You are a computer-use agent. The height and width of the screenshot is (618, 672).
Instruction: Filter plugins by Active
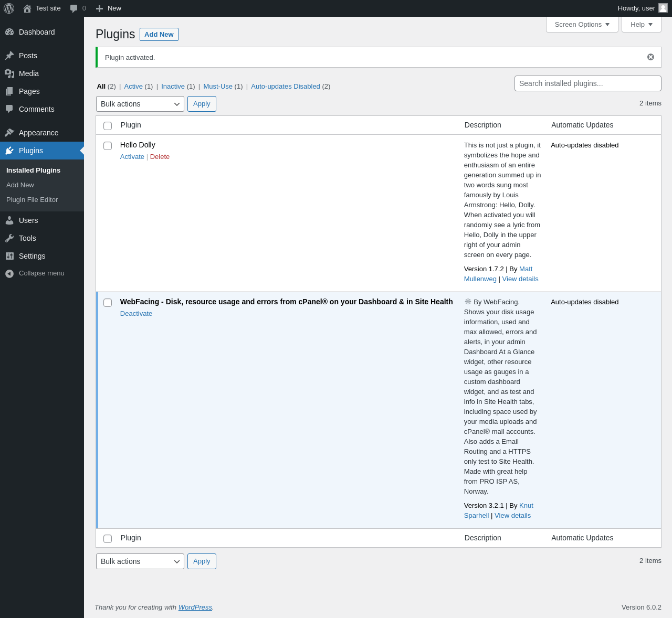(x=133, y=87)
